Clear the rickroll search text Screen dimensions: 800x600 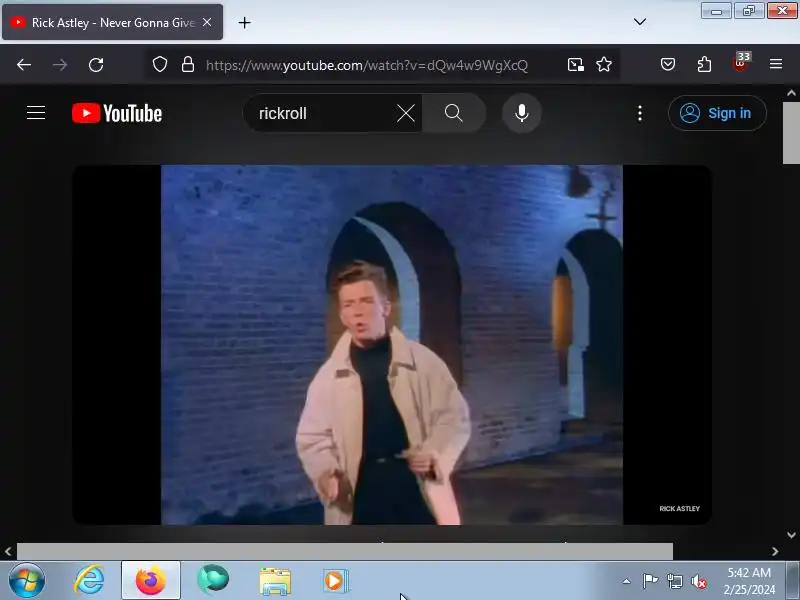pyautogui.click(x=406, y=113)
